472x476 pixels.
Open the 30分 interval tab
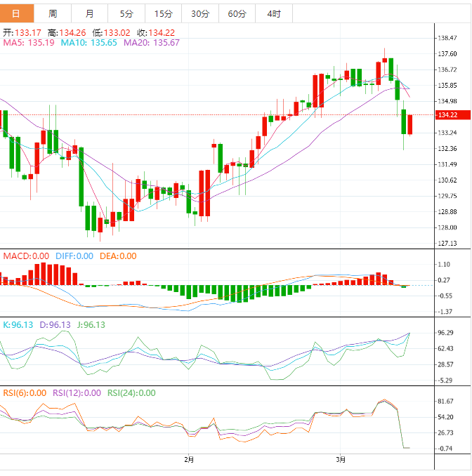200,13
